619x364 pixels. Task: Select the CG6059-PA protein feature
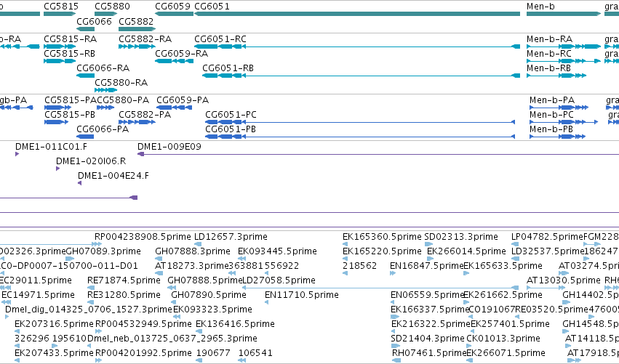pos(174,108)
